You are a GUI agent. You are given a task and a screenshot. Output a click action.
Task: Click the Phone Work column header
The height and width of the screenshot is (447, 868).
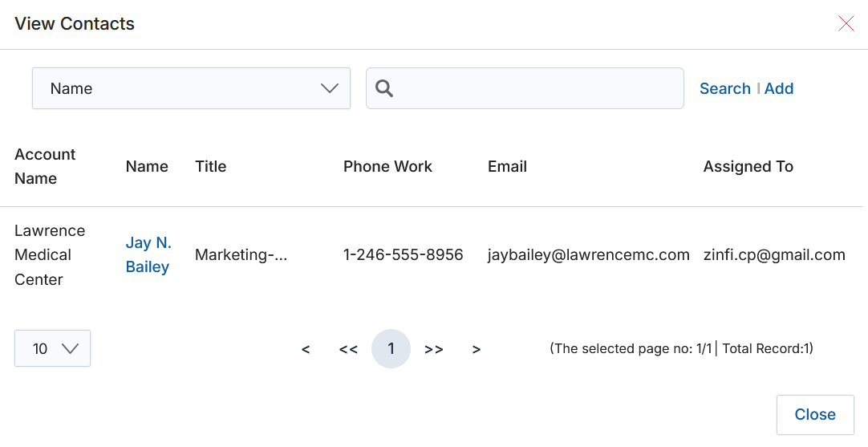tap(387, 167)
